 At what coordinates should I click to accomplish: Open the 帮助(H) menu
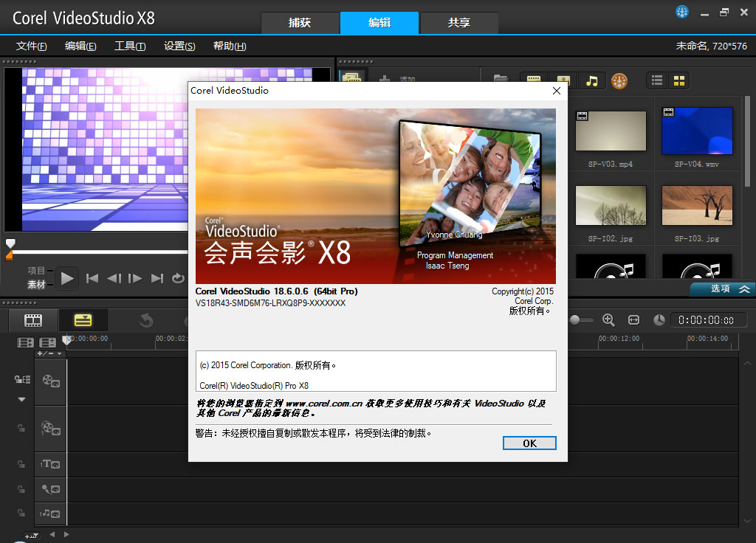pos(230,46)
